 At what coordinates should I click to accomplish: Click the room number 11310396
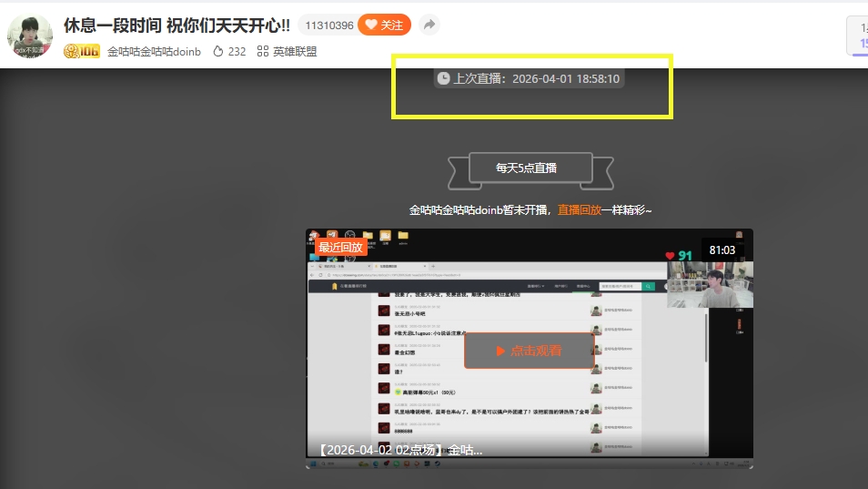click(329, 25)
